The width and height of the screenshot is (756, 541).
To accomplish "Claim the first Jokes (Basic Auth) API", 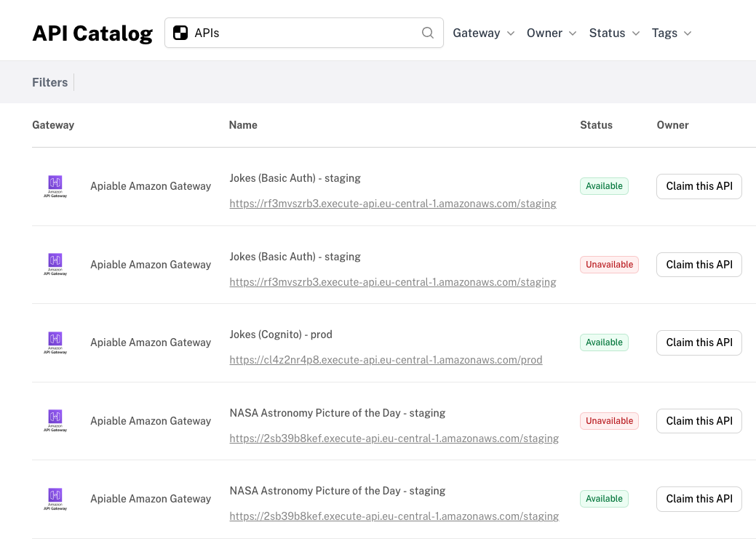I will pos(699,186).
